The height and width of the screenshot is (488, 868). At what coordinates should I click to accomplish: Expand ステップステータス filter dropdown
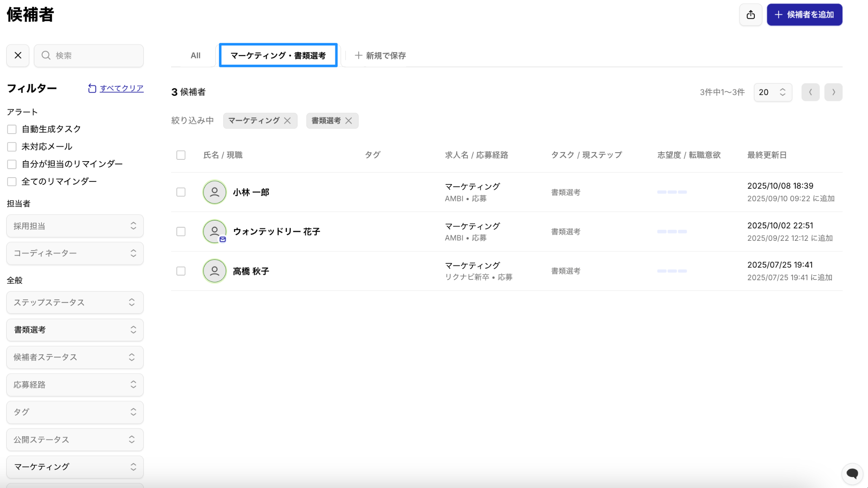pos(75,302)
